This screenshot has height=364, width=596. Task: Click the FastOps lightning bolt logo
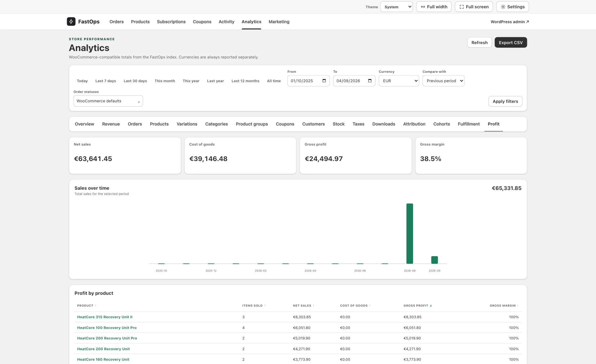click(x=71, y=22)
